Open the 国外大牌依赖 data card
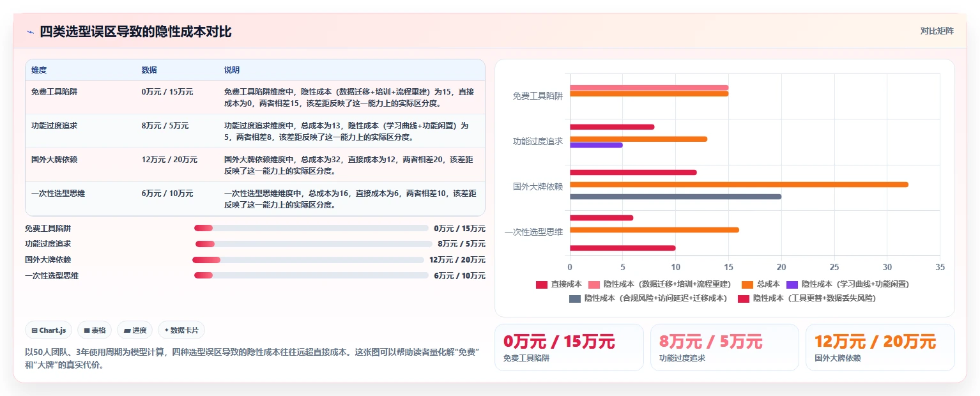Image resolution: width=980 pixels, height=396 pixels. pos(880,347)
